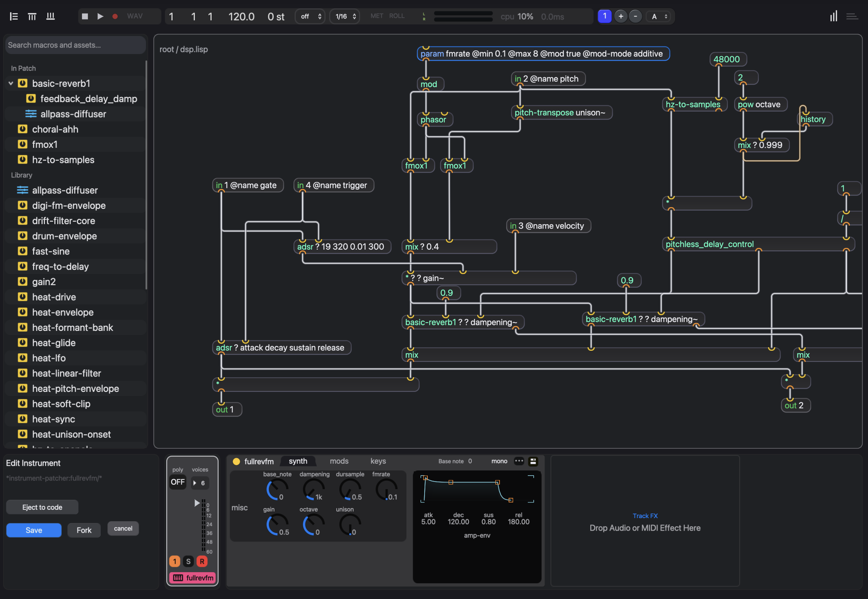Click the yellow fullrevfm instrument power dot

(x=236, y=462)
